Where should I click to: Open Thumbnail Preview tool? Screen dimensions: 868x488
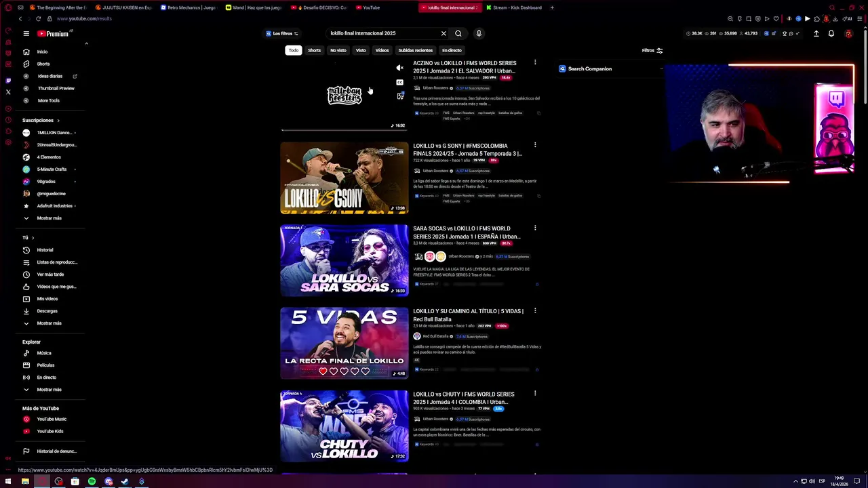[54, 88]
